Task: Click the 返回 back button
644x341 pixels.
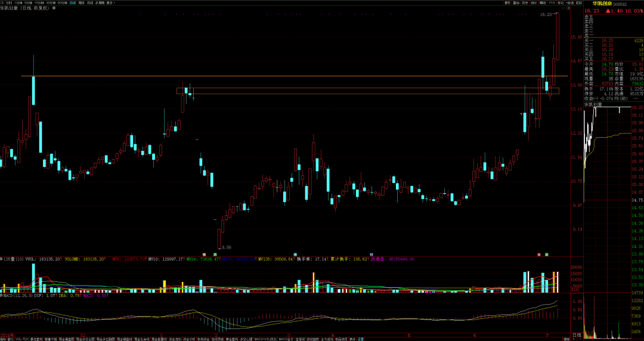Action: pyautogui.click(x=578, y=3)
